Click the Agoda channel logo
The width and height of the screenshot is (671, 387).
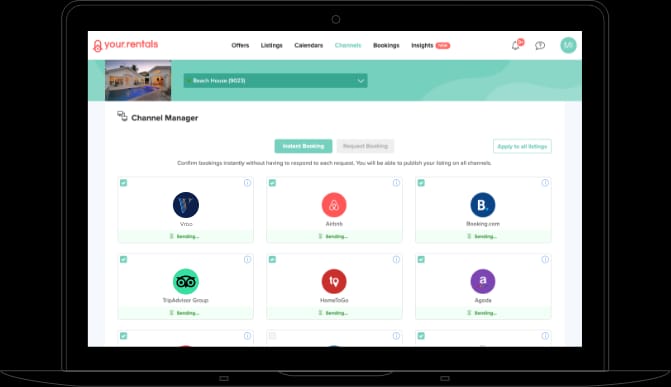coord(483,281)
